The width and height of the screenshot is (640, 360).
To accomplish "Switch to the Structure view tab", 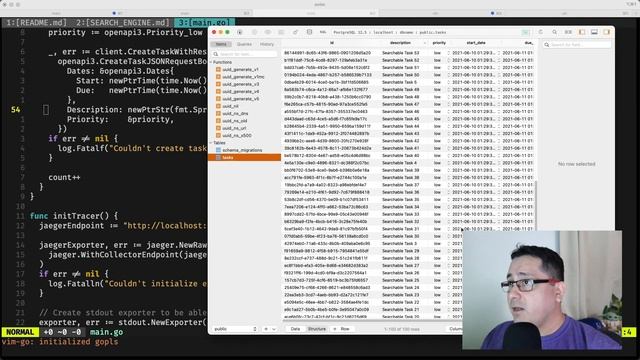I will 317,329.
